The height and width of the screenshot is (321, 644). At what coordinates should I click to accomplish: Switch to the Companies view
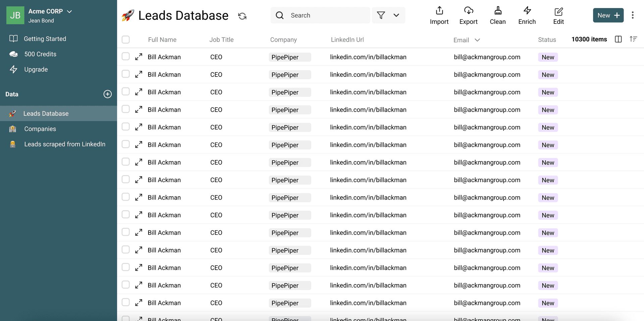tap(40, 129)
